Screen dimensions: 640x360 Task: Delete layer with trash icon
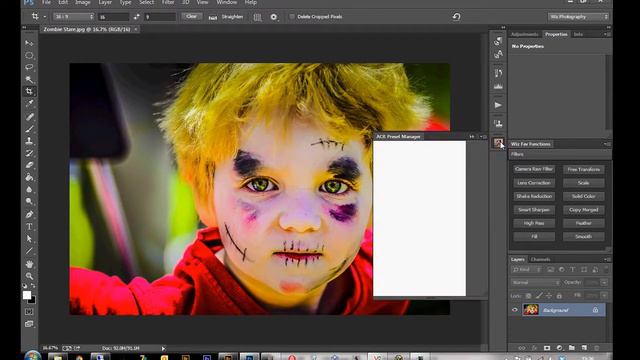[596, 348]
